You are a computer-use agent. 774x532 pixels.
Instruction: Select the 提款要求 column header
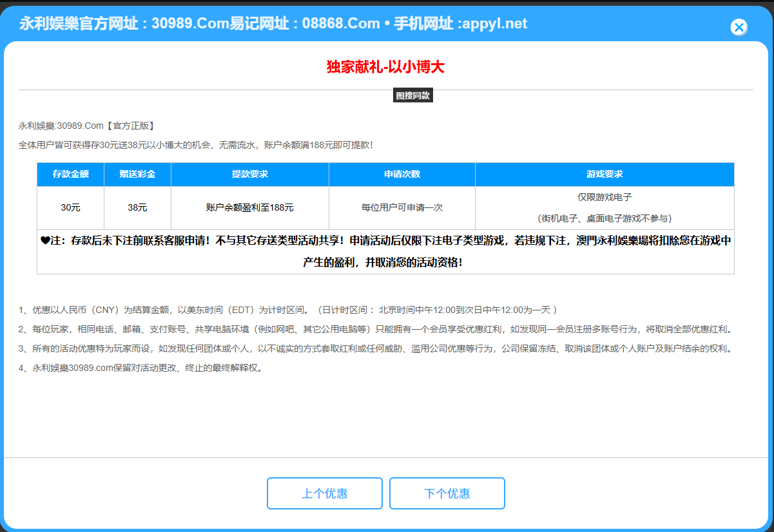[249, 174]
